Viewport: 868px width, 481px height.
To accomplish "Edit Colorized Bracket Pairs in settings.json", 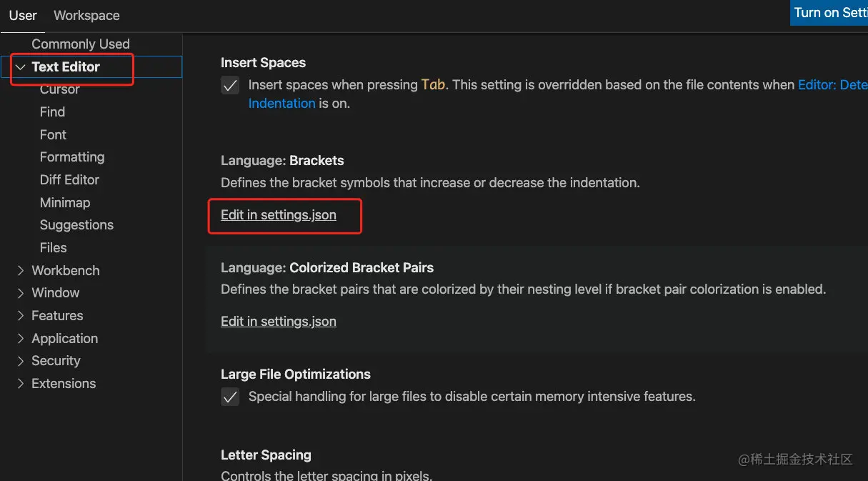I will 279,322.
